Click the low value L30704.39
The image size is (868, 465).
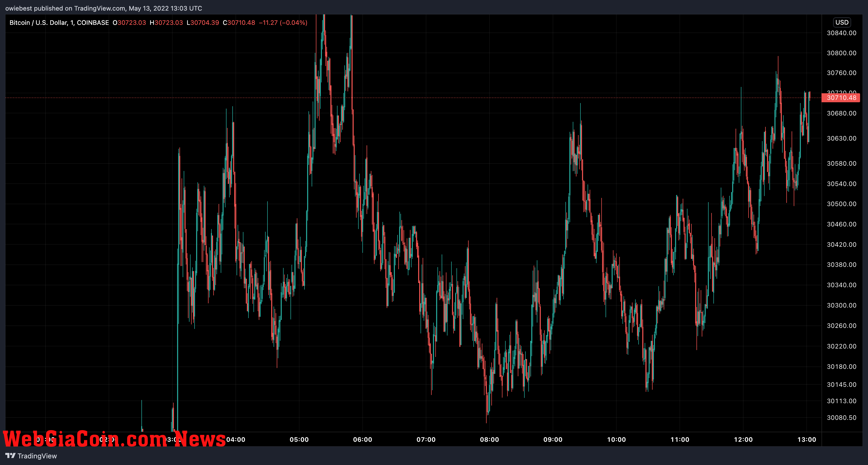203,22
